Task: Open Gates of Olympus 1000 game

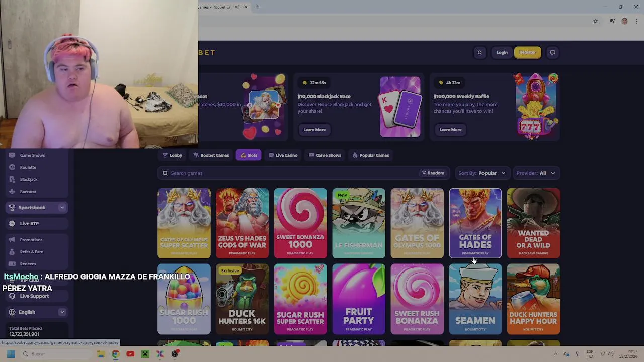Action: pos(417,223)
